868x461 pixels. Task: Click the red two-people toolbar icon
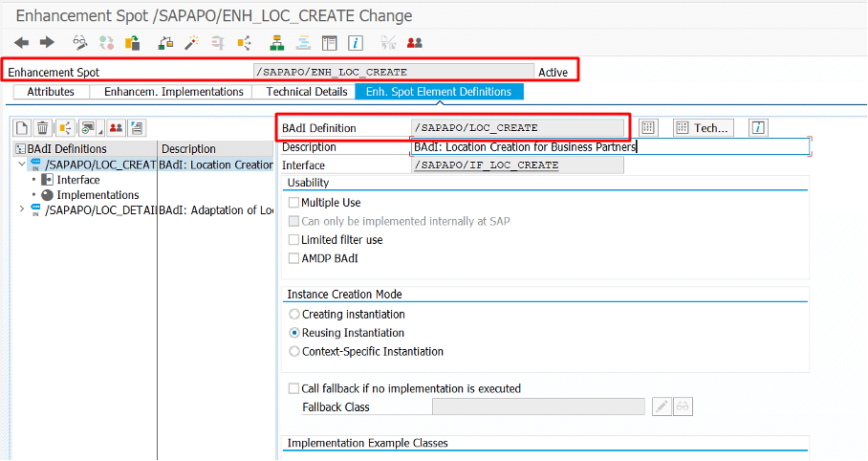click(x=415, y=43)
